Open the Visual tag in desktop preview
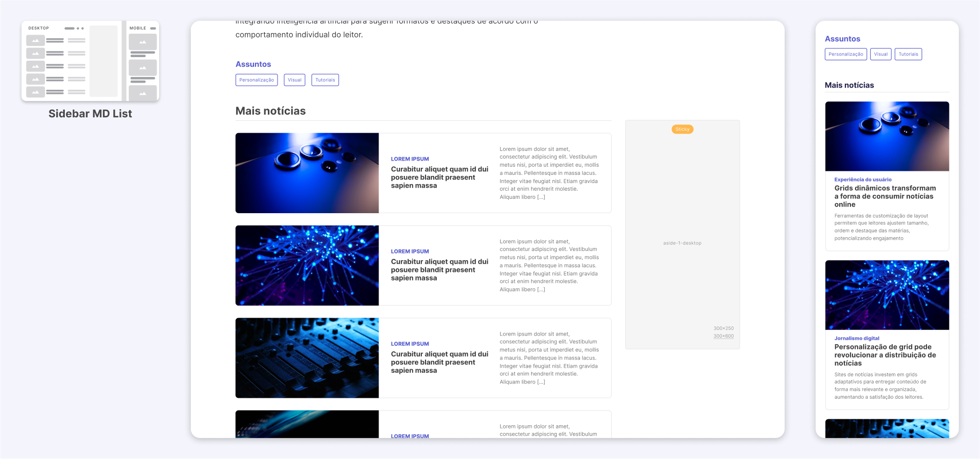The height and width of the screenshot is (459, 980). click(x=294, y=80)
